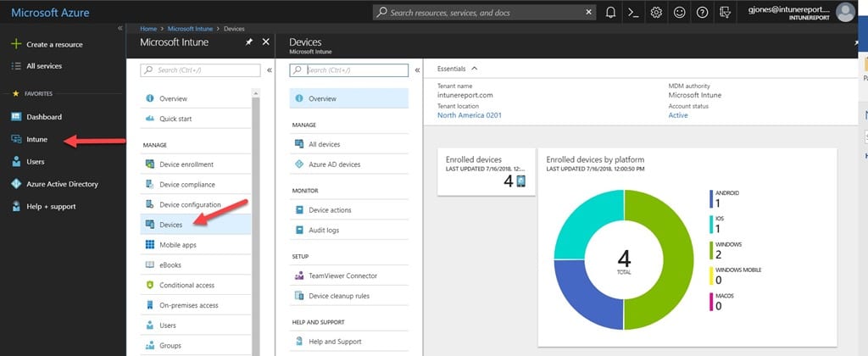Close the Microsoft Intune blade
The height and width of the screenshot is (356, 868).
[265, 42]
